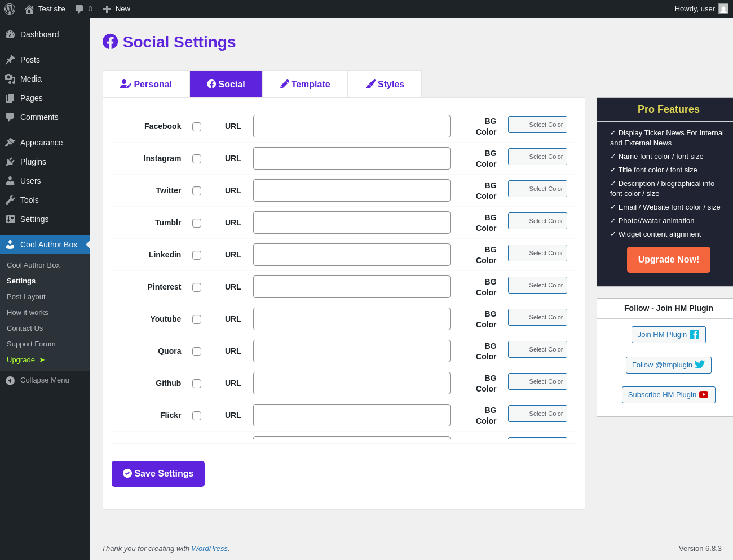
Task: Click Subscribe HM Plugin button
Action: [x=669, y=395]
